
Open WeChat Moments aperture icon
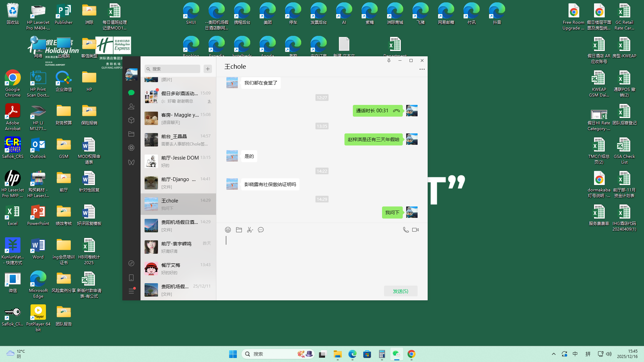131,148
